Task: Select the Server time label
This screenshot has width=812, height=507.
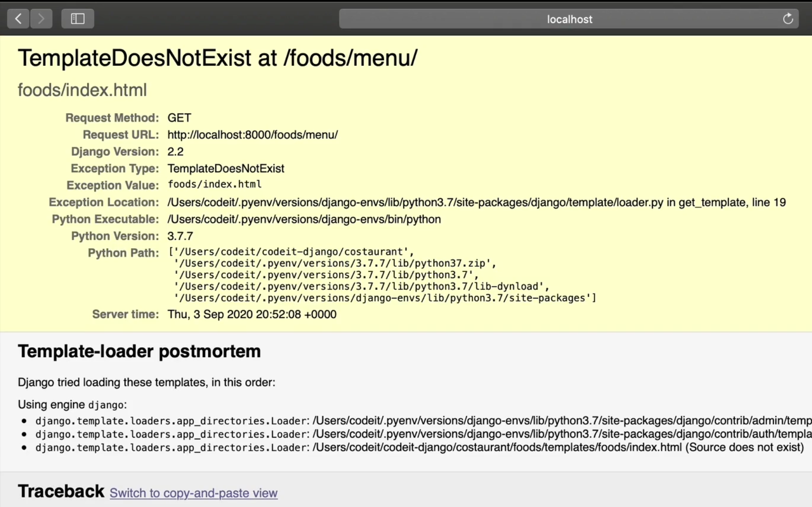Action: coord(125,314)
